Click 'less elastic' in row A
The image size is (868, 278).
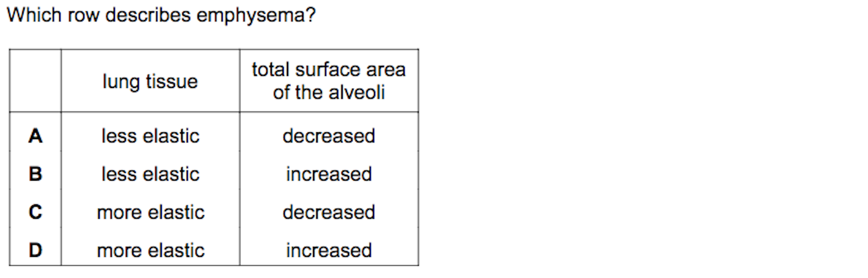coord(151,136)
